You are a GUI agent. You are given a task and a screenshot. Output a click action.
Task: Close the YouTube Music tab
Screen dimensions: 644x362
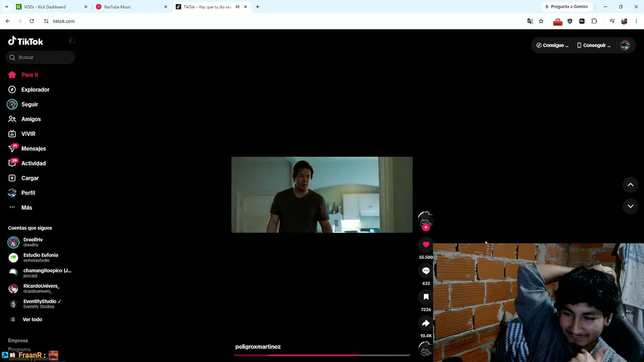pyautogui.click(x=166, y=7)
